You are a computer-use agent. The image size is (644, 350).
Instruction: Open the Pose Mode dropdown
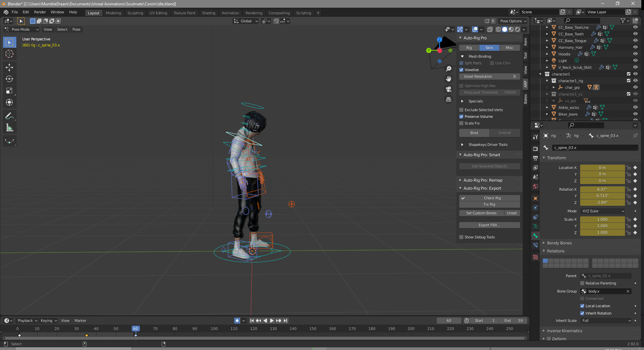(22, 29)
